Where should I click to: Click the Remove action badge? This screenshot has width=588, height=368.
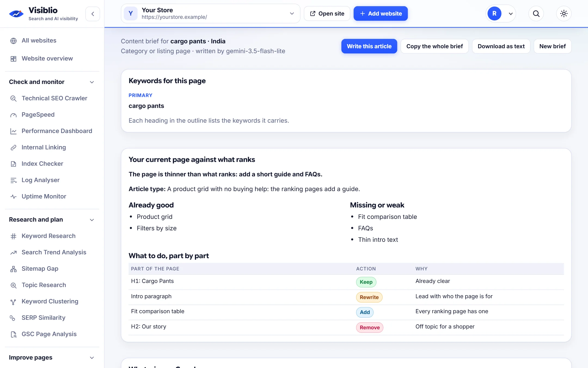coord(369,328)
